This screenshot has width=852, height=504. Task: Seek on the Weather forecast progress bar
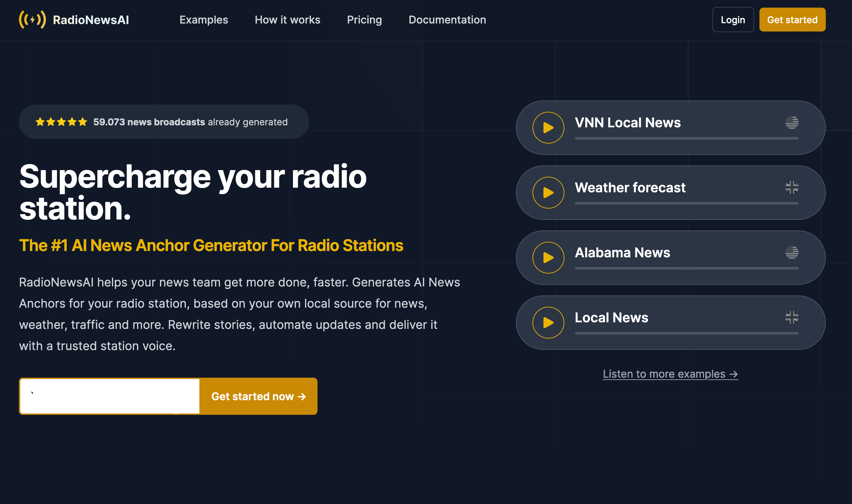click(x=686, y=203)
